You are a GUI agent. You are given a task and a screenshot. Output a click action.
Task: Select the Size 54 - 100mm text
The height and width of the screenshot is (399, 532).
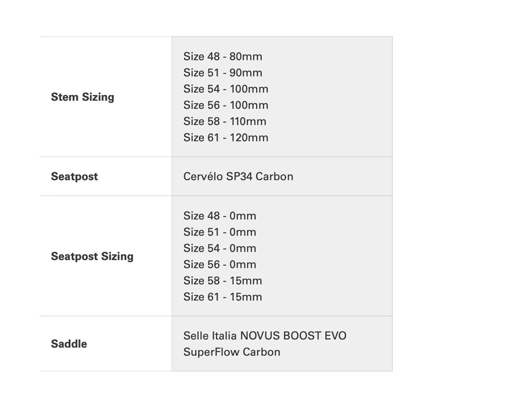[225, 89]
